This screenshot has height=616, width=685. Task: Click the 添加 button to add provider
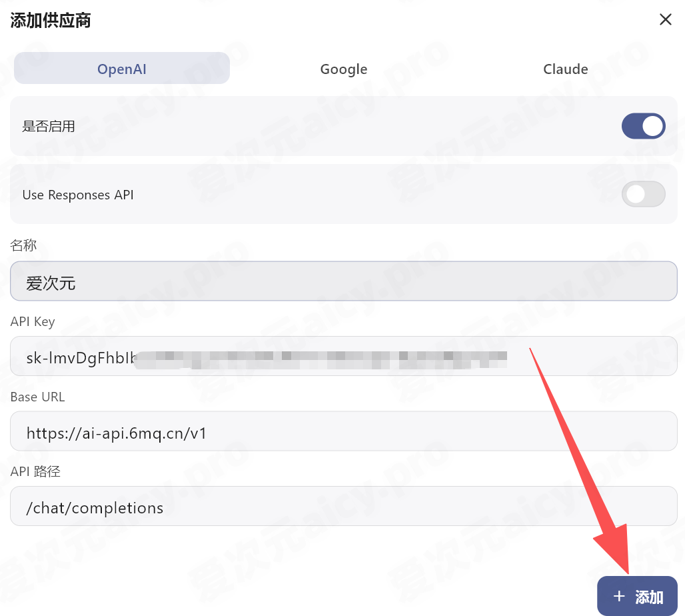point(637,596)
